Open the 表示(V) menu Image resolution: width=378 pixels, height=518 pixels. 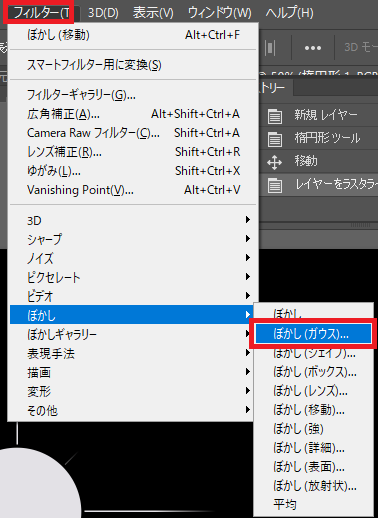tap(153, 13)
